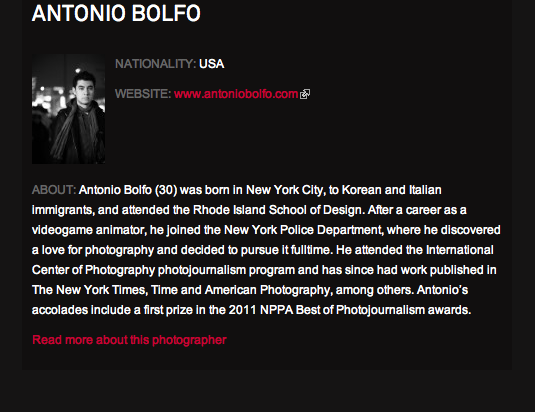
Task: Click the phrase New York Police Department
Action: coord(303,230)
